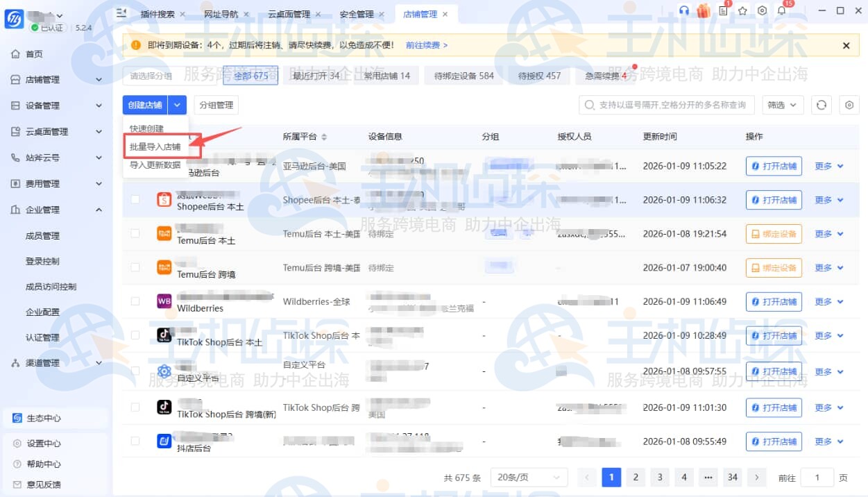Screen dimensions: 868x497
Task: Switch to the 安全管理 tab
Action: pyautogui.click(x=357, y=13)
